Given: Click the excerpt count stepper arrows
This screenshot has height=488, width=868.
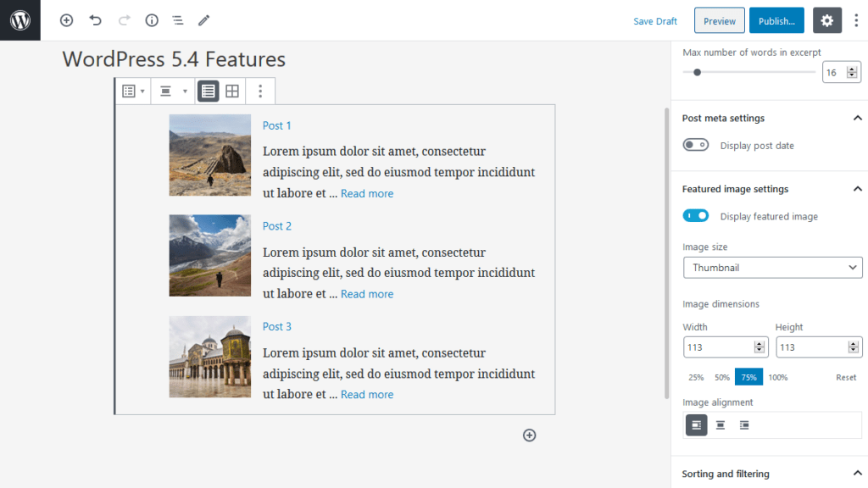Looking at the screenshot, I should (x=852, y=73).
